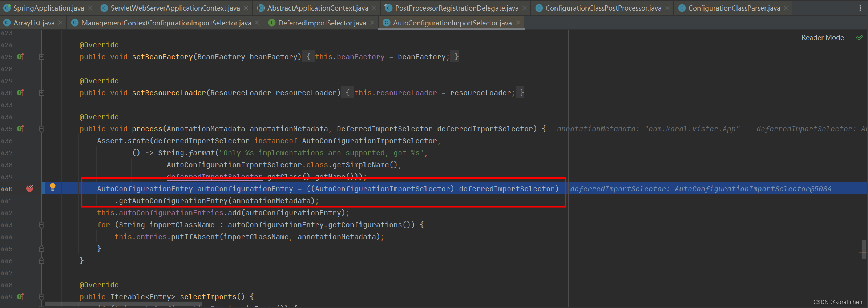Close the SpringApplication.java tab

(x=90, y=8)
